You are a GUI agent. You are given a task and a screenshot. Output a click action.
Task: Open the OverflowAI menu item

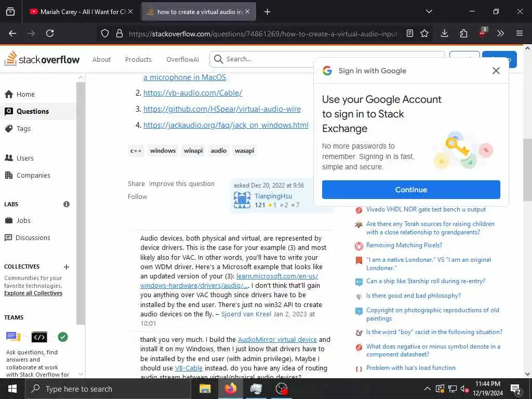[x=182, y=59]
